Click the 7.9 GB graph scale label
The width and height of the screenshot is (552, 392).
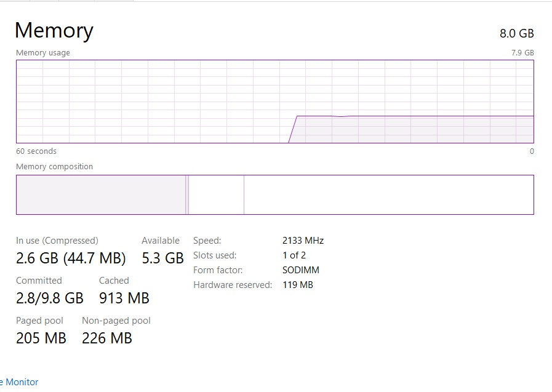point(522,53)
